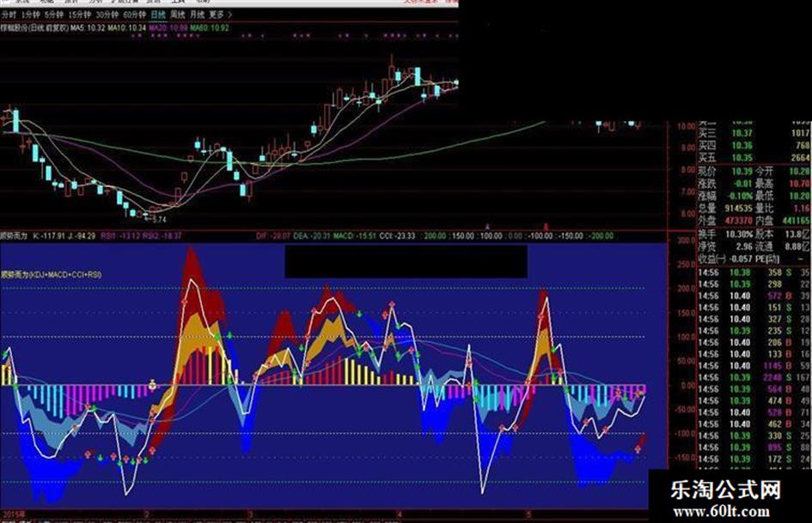Select the 1分钟 period tab

click(x=31, y=15)
